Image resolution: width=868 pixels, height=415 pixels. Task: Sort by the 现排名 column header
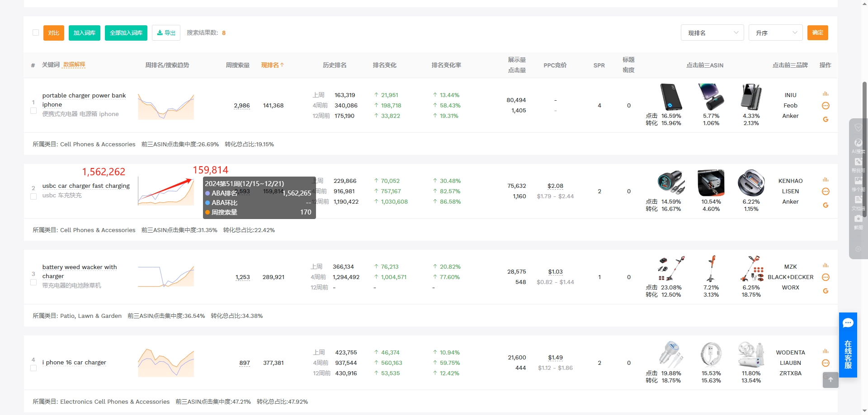[272, 65]
